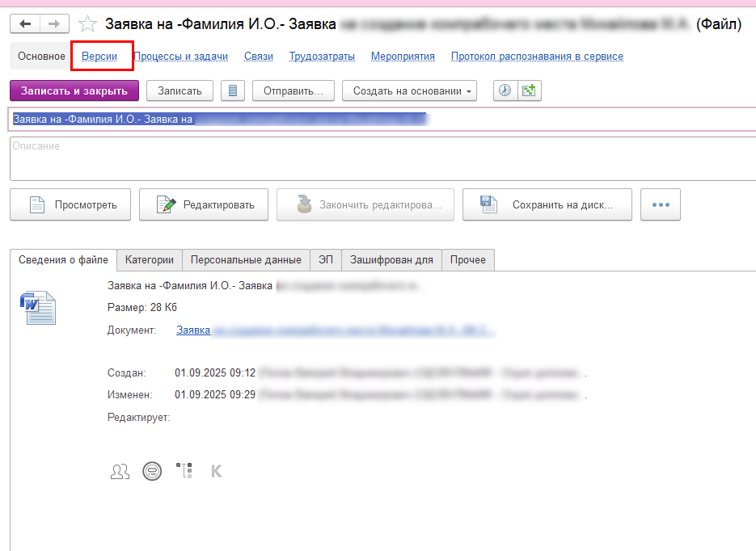
Task: Add file to favorites with star icon
Action: (87, 25)
